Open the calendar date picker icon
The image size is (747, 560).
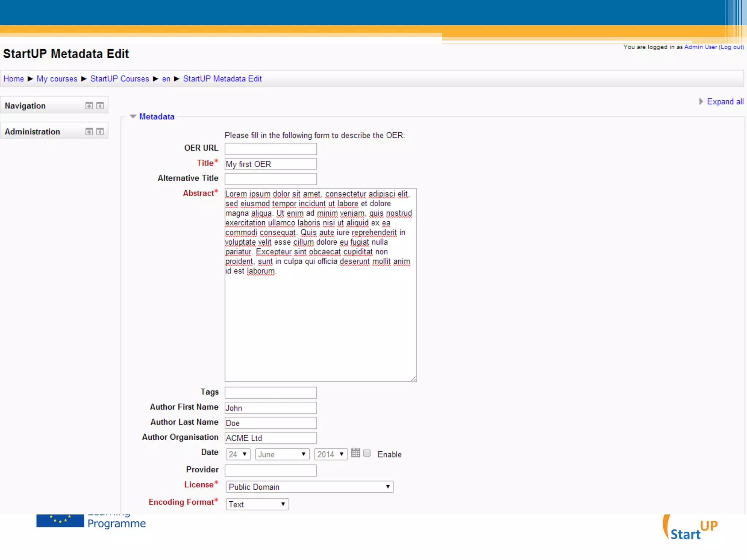click(355, 453)
